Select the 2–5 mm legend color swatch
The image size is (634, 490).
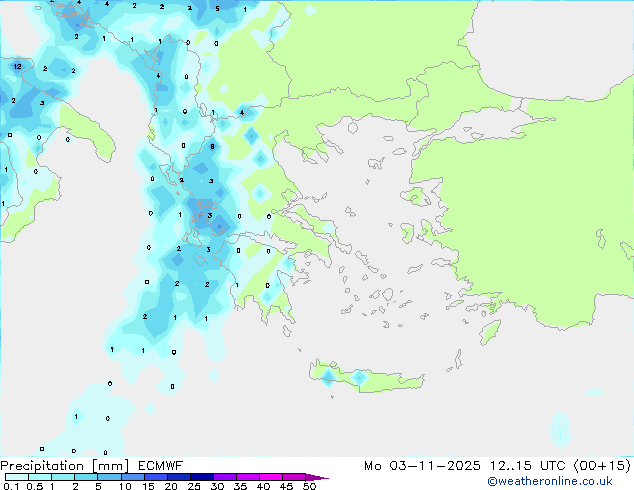pos(86,477)
